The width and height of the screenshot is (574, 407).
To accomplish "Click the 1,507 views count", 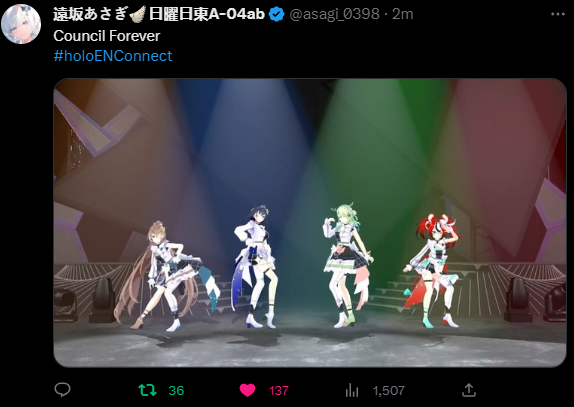I will click(388, 391).
